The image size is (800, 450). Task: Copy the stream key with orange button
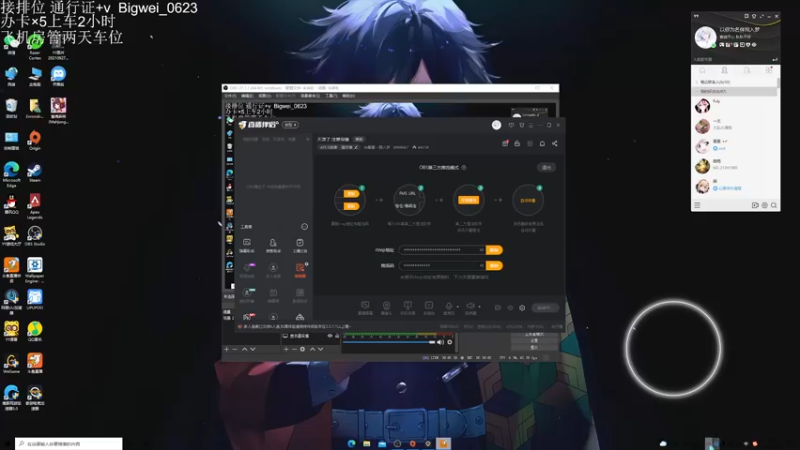[494, 265]
